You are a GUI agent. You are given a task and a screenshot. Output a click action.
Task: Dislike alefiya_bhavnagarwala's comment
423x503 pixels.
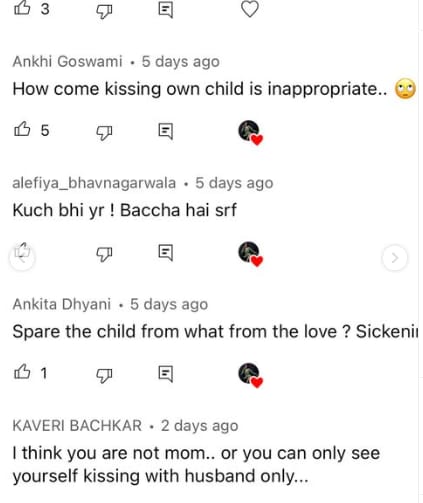coord(104,254)
